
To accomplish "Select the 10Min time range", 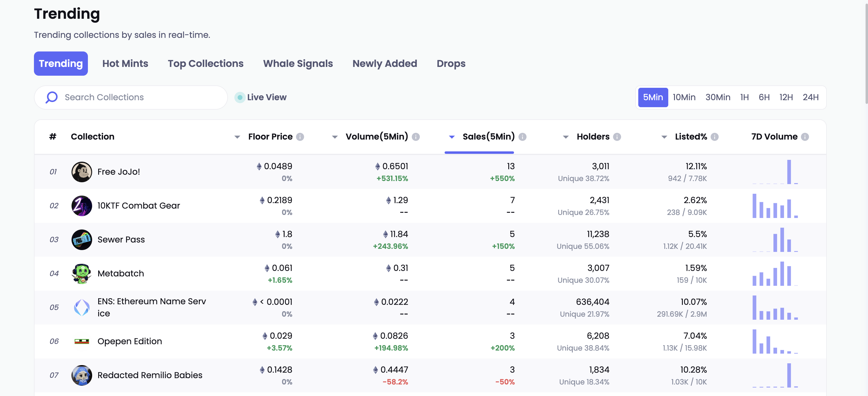I will pos(684,97).
